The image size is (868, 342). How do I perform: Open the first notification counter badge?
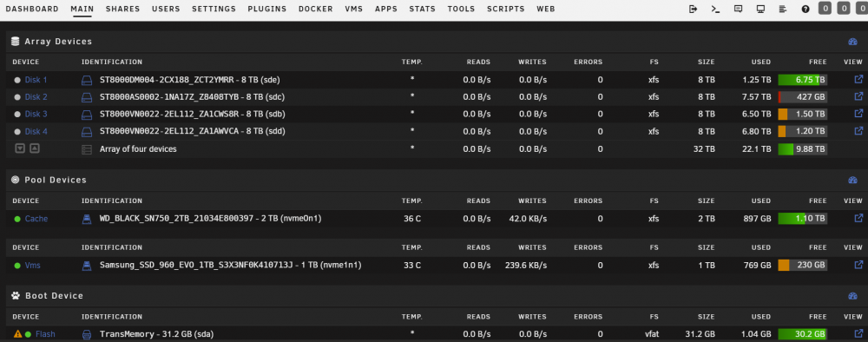(825, 9)
